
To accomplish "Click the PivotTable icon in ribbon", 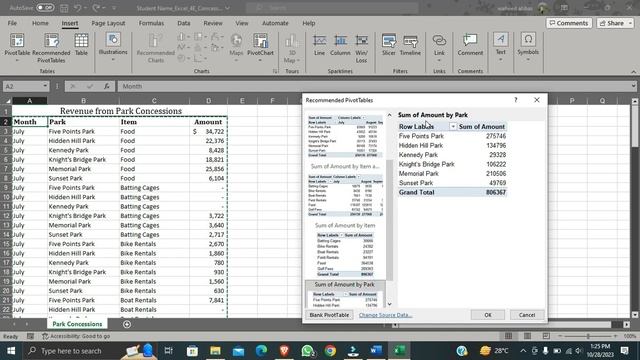I will click(17, 41).
